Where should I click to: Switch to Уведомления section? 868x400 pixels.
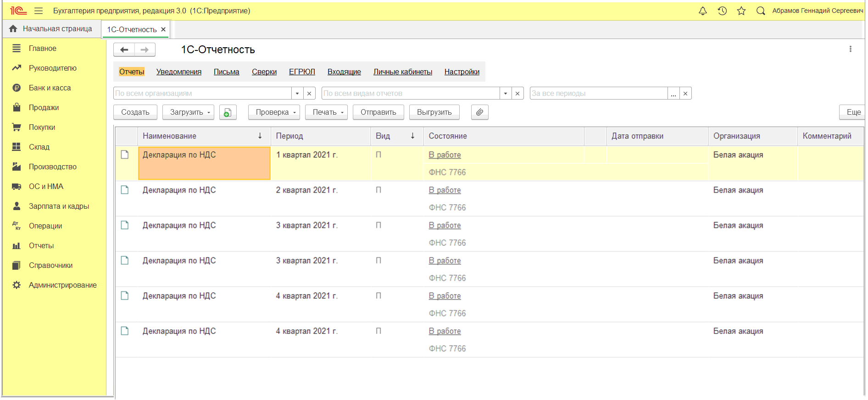179,72
